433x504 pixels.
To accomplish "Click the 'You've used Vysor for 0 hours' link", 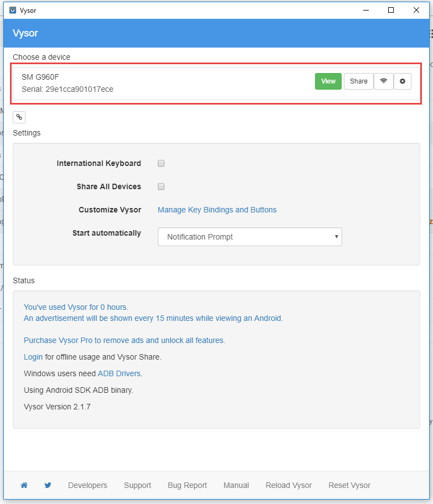I will click(76, 307).
